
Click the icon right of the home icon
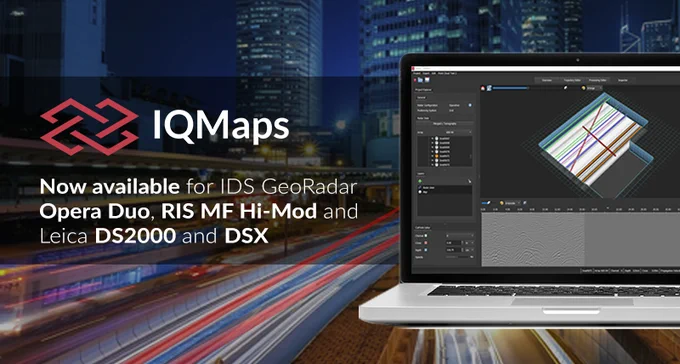click(x=489, y=88)
